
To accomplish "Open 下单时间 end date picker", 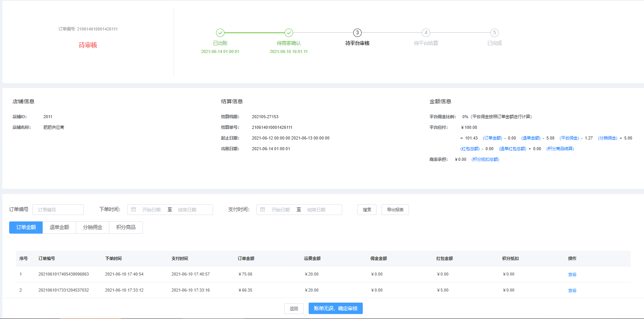I will 187,210.
